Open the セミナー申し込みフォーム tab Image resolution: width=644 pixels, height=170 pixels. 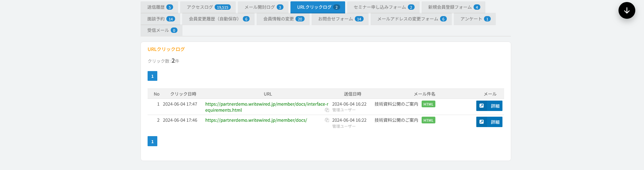tap(383, 7)
